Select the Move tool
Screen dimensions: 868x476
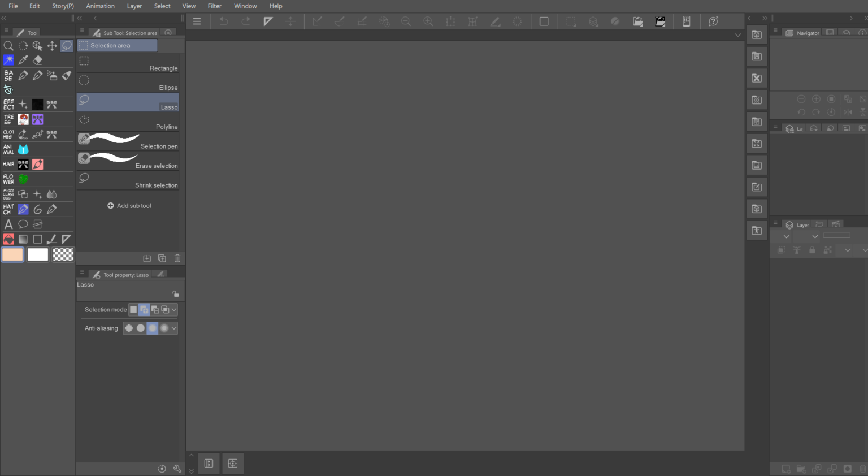pos(51,46)
